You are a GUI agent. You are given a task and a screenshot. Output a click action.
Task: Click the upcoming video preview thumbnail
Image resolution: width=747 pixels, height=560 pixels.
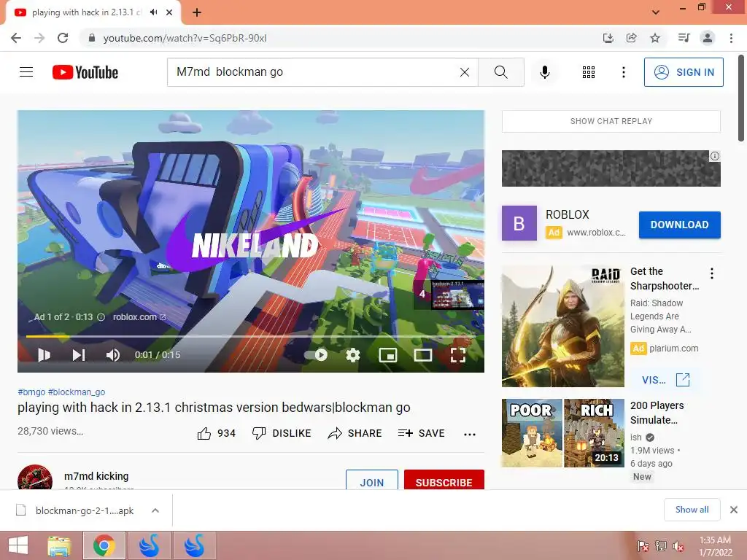(457, 295)
